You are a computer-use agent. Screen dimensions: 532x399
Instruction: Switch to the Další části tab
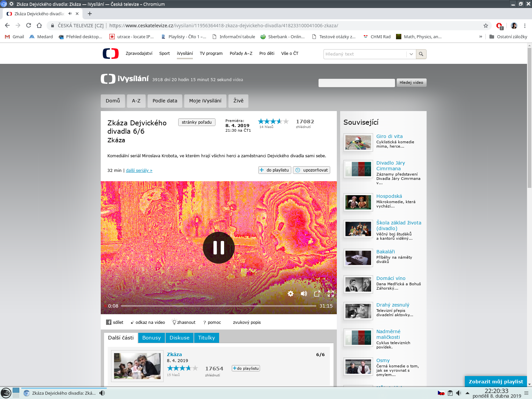pyautogui.click(x=121, y=338)
